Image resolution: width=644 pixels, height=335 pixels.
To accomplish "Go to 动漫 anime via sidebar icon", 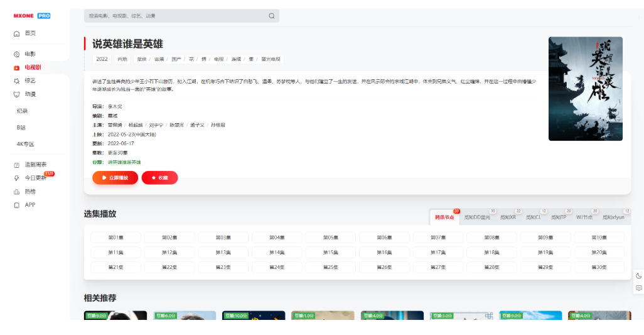I will pyautogui.click(x=17, y=94).
